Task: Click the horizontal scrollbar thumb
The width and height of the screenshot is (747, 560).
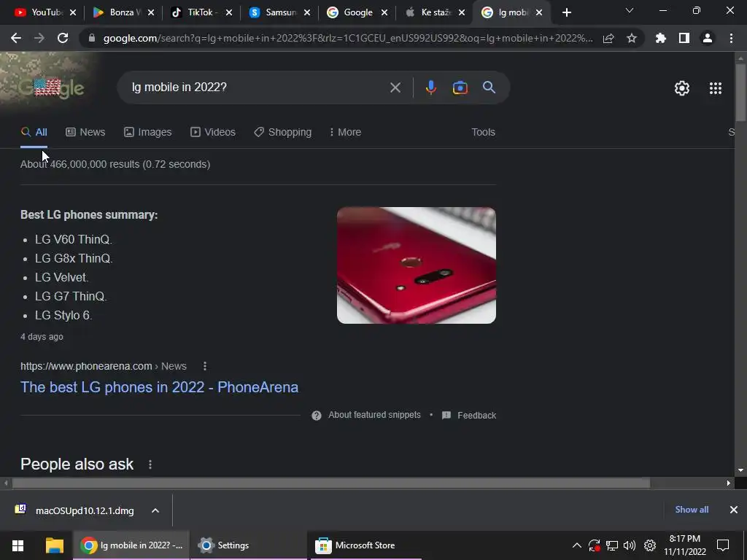Action: pyautogui.click(x=331, y=483)
